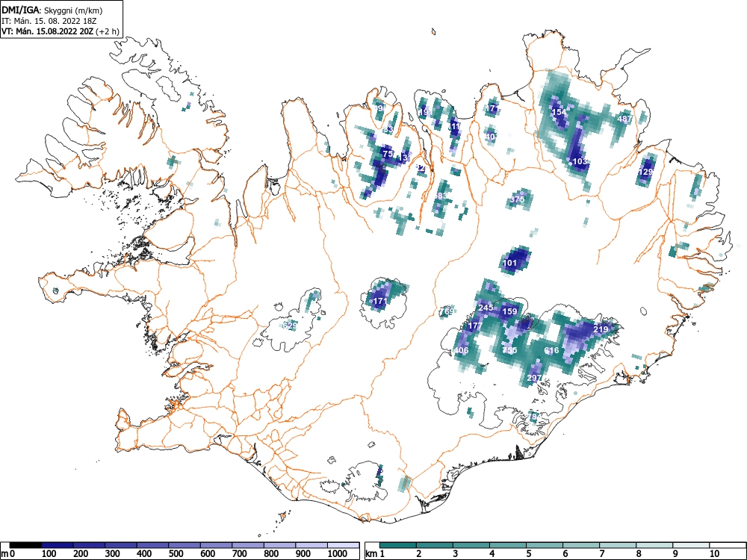The width and height of the screenshot is (747, 560).
Task: Click the 159 visibility value on map
Action: (509, 311)
